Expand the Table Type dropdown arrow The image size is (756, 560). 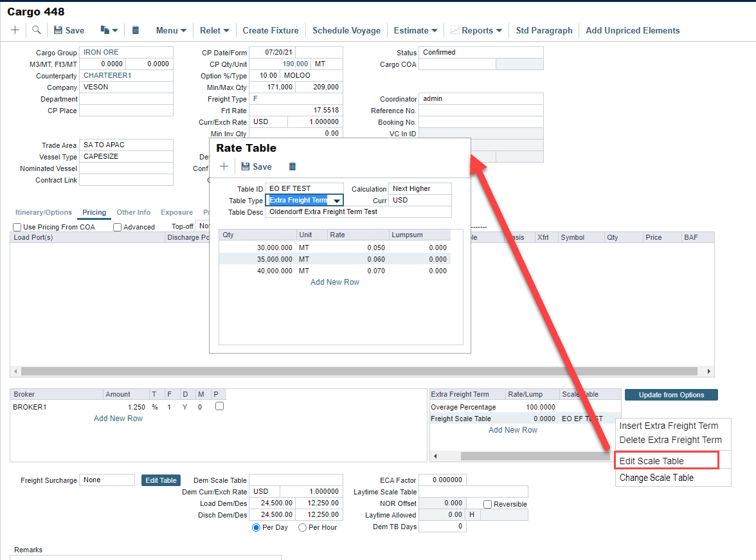tap(336, 201)
